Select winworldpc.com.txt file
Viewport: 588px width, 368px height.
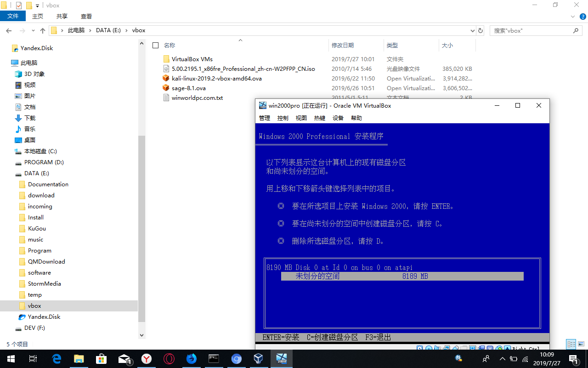click(197, 98)
